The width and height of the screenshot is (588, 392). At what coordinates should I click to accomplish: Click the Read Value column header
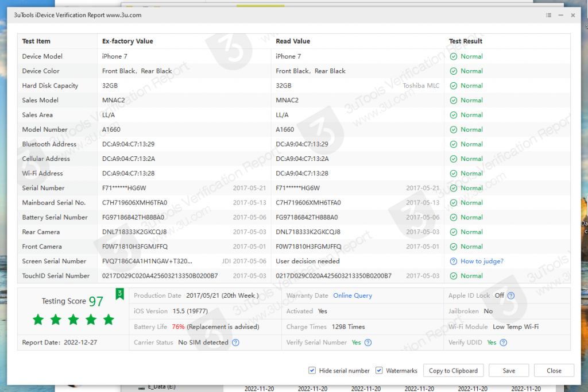point(293,41)
